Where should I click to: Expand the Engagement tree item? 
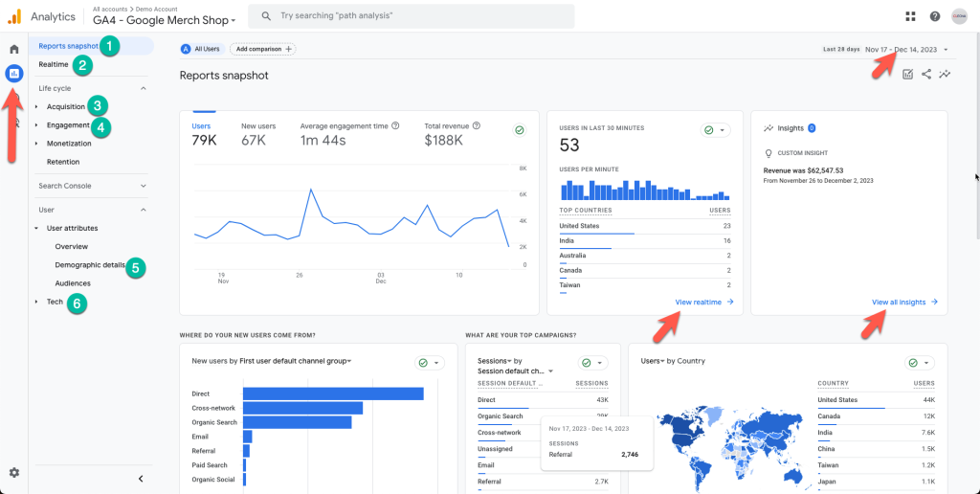pos(37,125)
